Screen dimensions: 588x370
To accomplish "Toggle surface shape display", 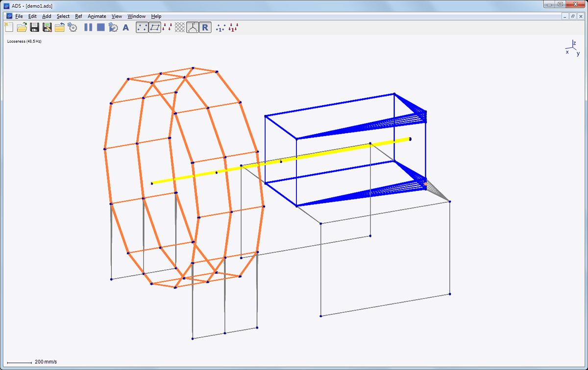I will (154, 27).
